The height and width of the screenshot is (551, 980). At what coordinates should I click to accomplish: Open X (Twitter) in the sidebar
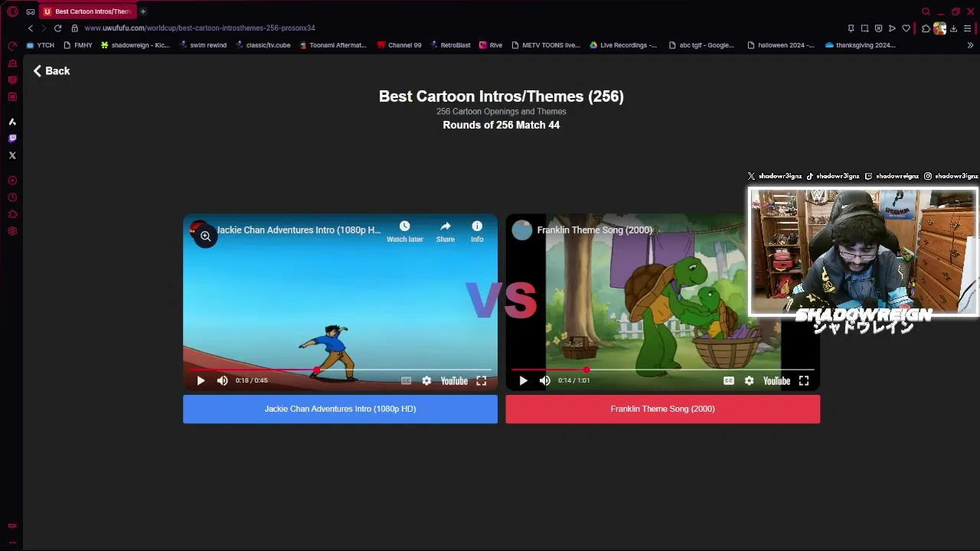pos(12,155)
